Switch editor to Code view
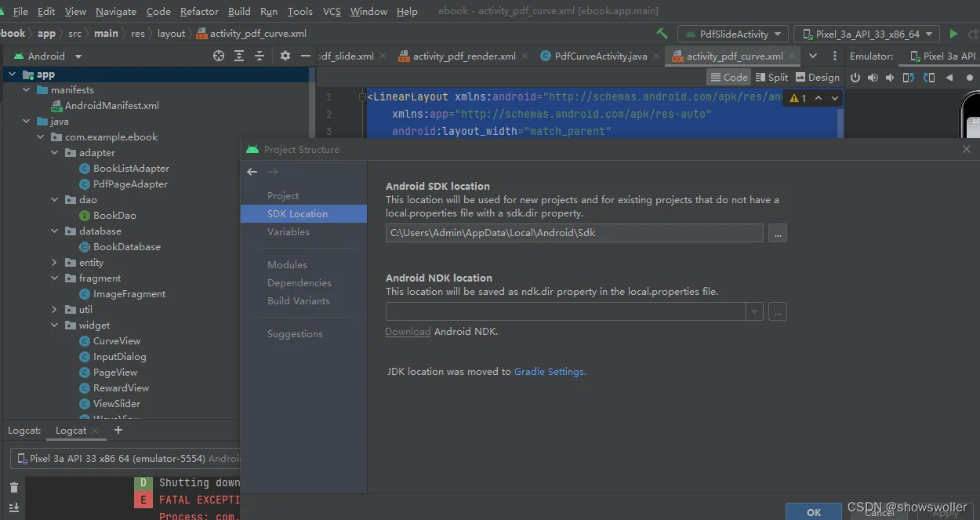This screenshot has height=520, width=980. click(x=728, y=77)
